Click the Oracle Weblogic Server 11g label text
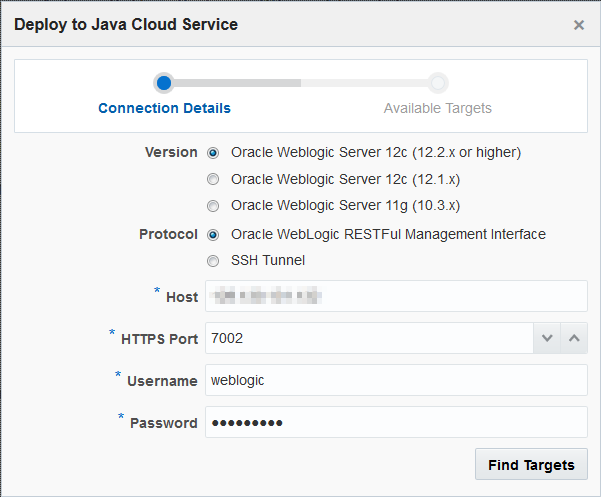 click(x=345, y=206)
